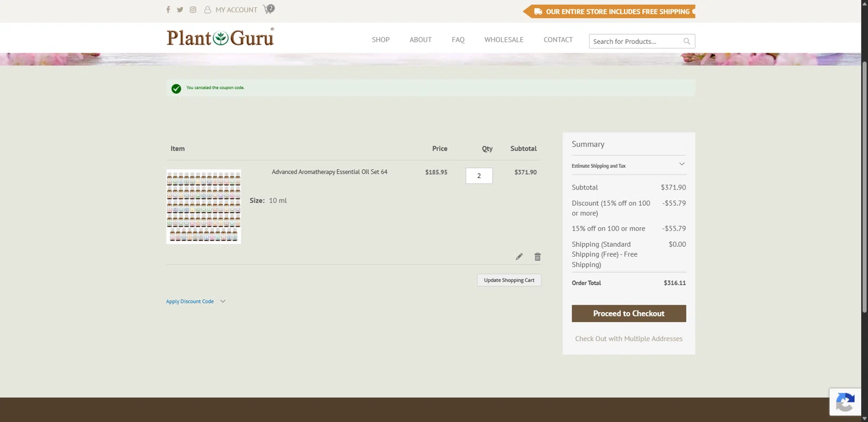Select the Order Total amount $316.11
Screen dimensions: 868x422
pyautogui.click(x=675, y=283)
